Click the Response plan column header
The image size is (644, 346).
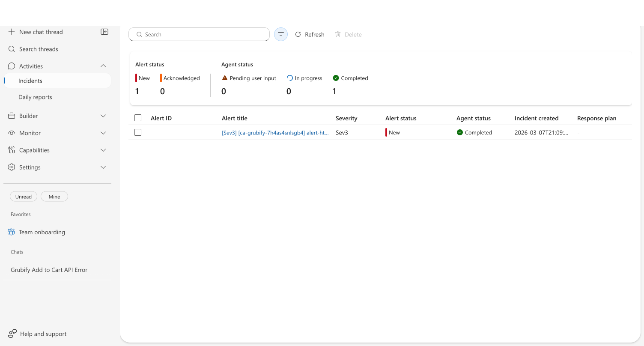pos(597,118)
